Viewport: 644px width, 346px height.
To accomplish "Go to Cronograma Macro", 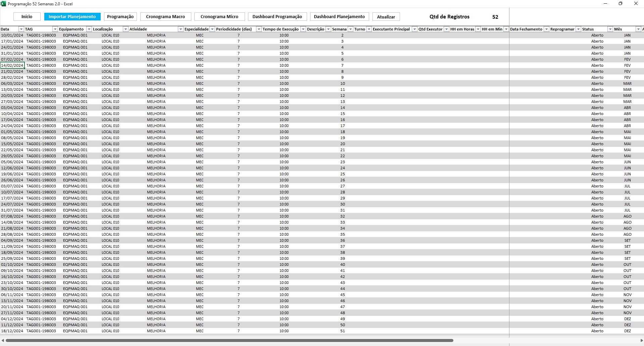I will coord(165,17).
